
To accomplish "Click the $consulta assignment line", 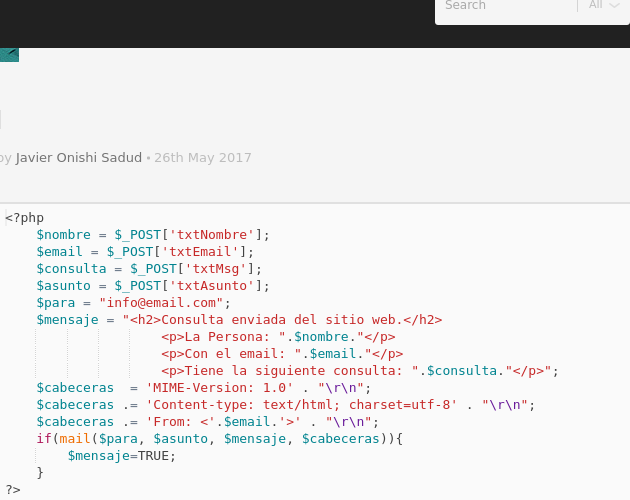I will pos(149,268).
